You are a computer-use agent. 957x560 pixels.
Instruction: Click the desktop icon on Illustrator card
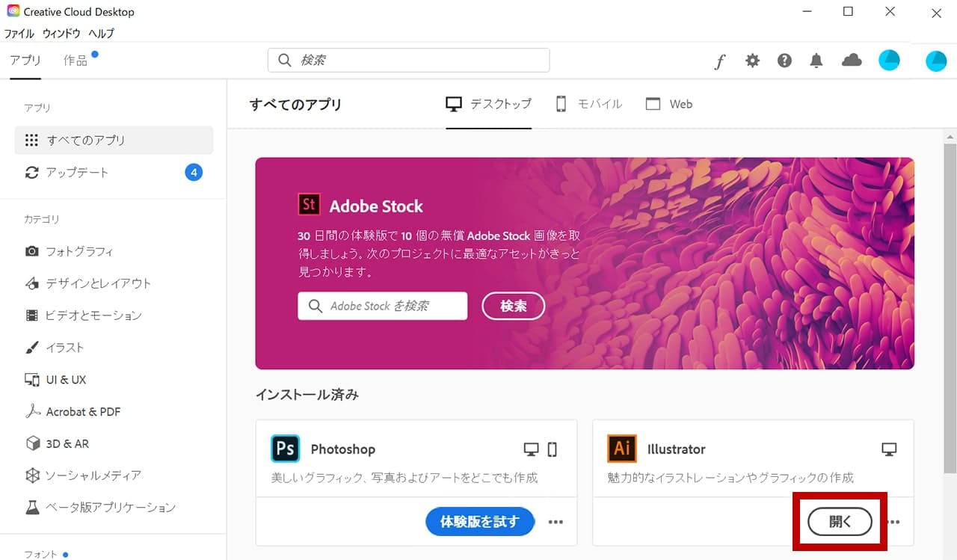pyautogui.click(x=889, y=449)
